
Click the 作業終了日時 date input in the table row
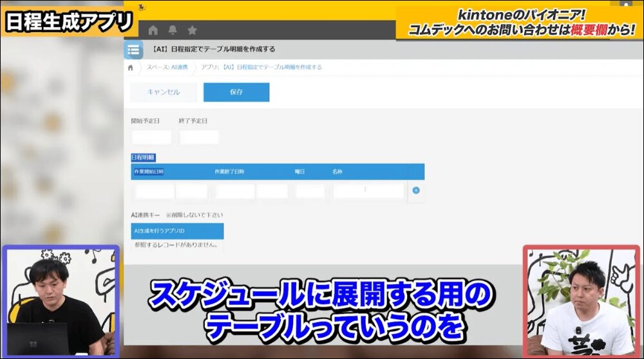[x=235, y=191]
